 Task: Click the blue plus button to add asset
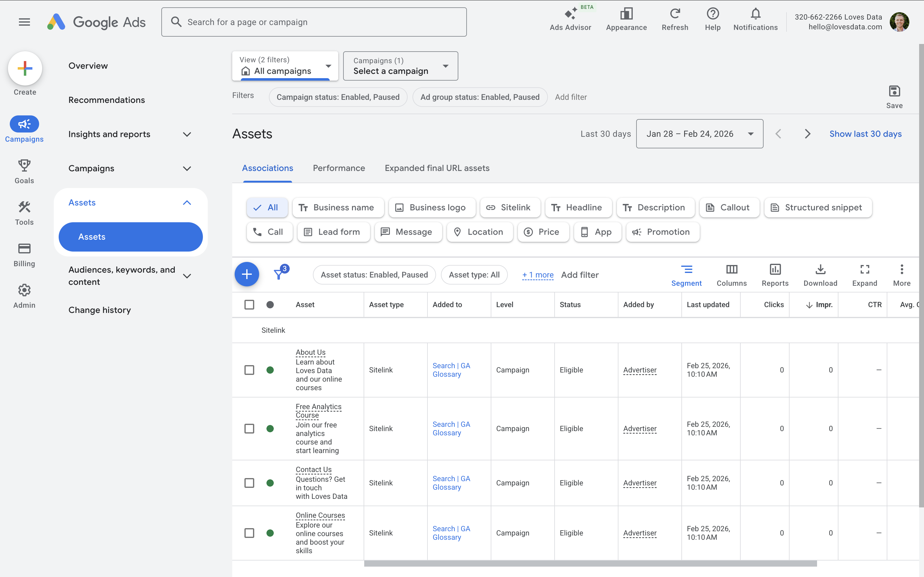click(x=247, y=274)
